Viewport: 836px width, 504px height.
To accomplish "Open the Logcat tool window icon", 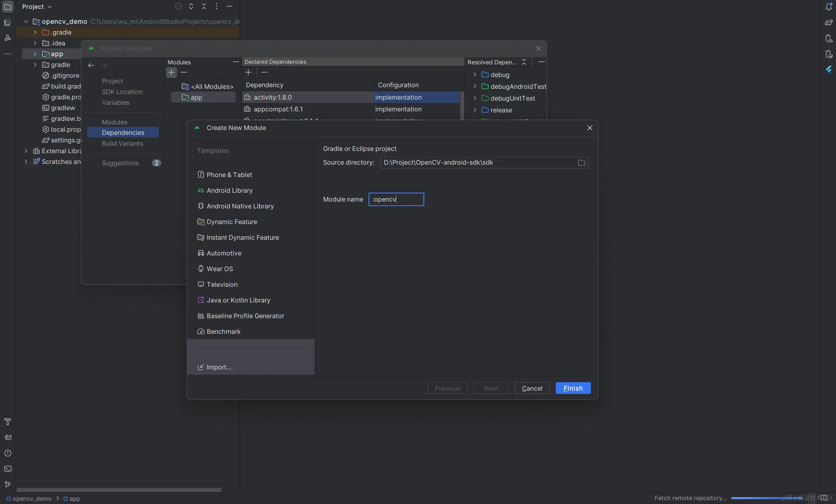I will [x=8, y=437].
